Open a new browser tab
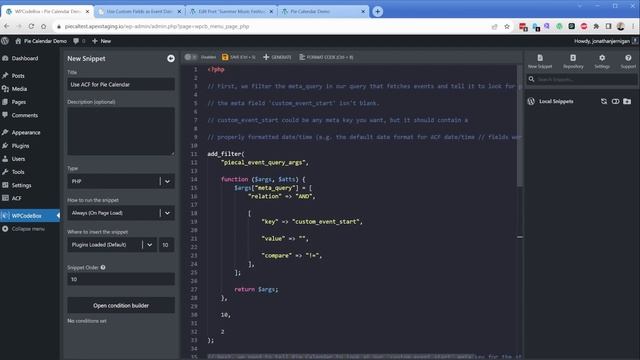 click(377, 11)
